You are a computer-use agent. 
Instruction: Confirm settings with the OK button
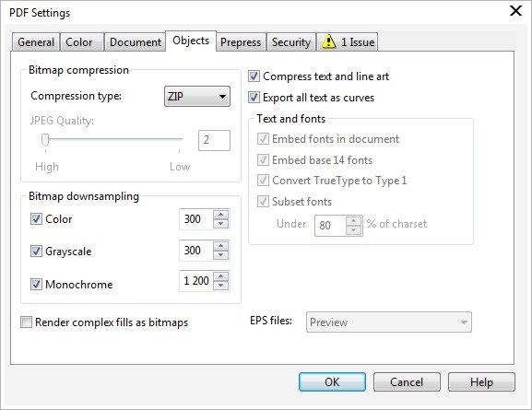coord(332,381)
